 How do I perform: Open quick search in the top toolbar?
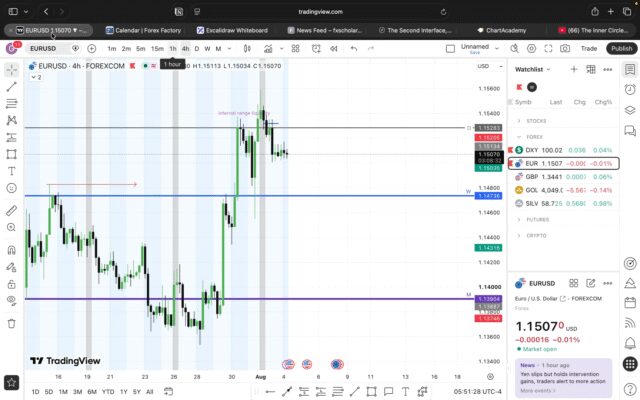point(514,49)
